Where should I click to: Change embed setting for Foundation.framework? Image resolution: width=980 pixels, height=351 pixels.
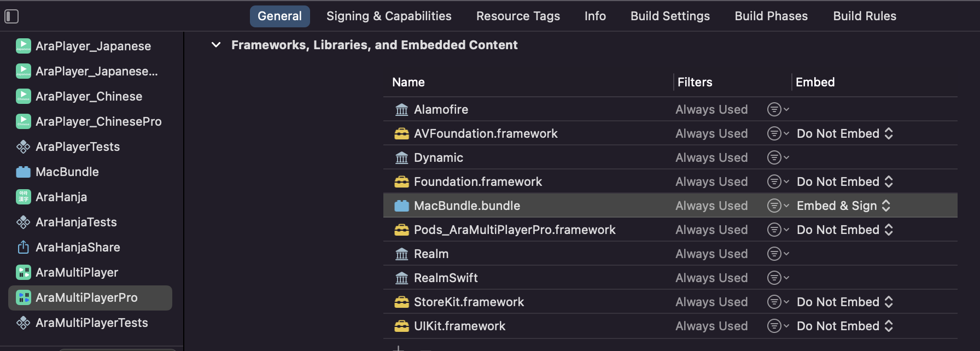(845, 182)
